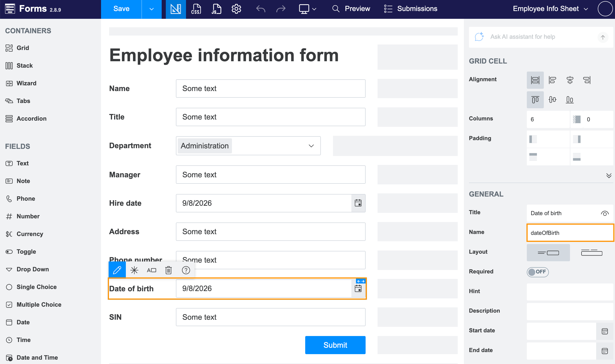Screen dimensions: 615x364
Task: Click the column resize handle on Date of birth
Action: pos(361,281)
